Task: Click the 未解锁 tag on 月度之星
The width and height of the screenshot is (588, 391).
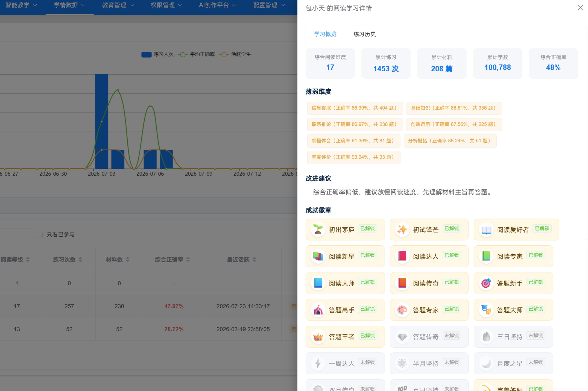Action: (x=536, y=362)
